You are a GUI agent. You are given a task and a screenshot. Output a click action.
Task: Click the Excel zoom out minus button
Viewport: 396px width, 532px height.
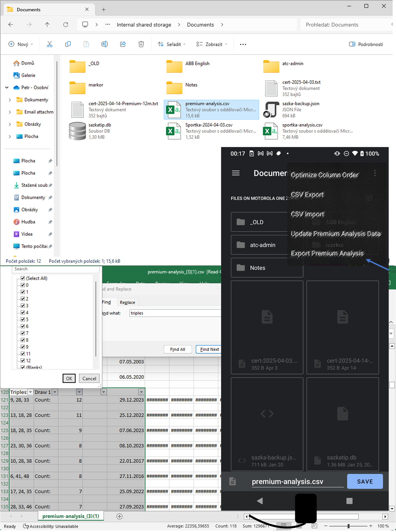tap(326, 526)
